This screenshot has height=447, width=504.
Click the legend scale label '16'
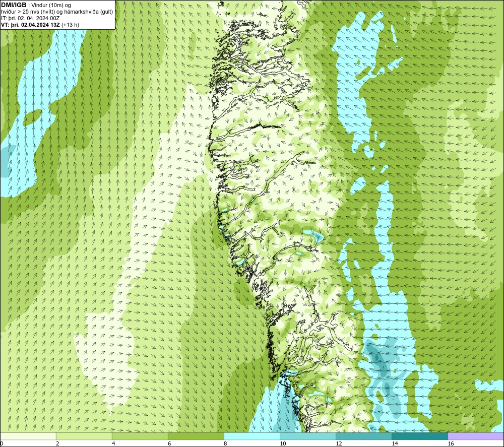[x=451, y=443]
